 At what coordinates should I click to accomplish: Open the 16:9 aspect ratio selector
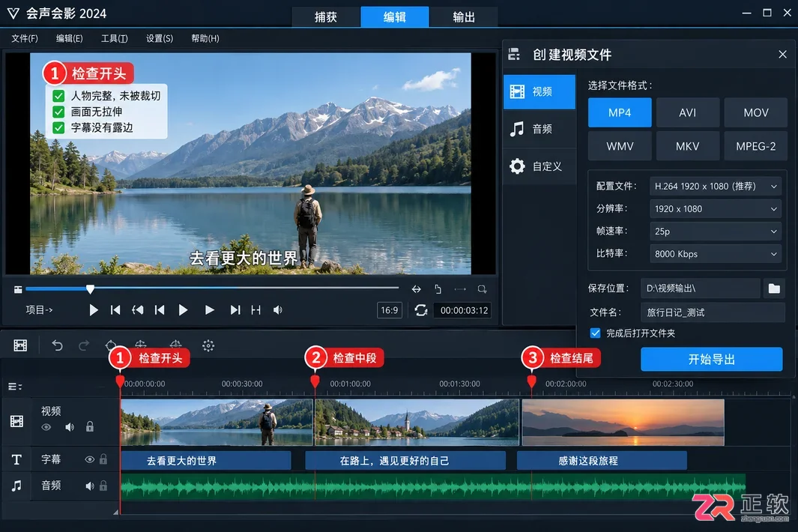(390, 310)
